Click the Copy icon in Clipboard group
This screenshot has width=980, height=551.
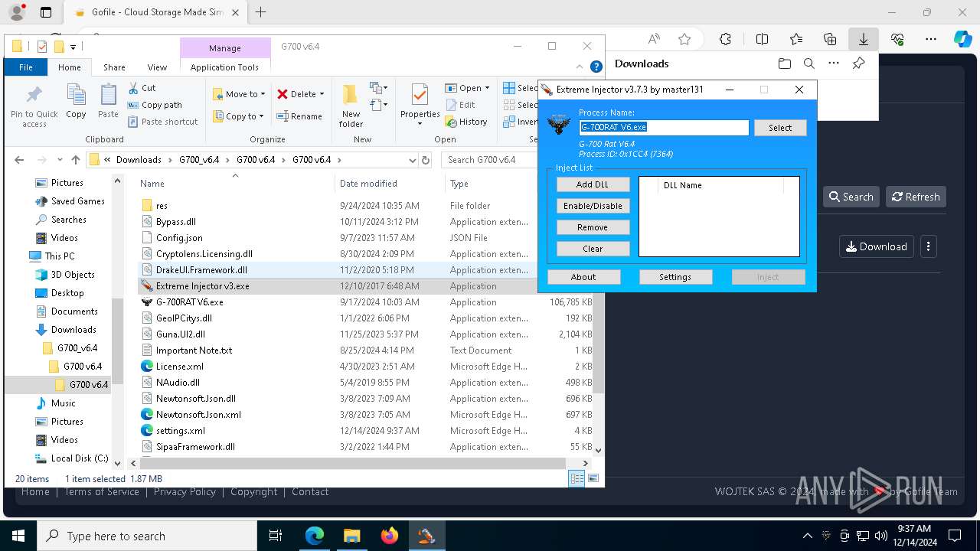76,95
